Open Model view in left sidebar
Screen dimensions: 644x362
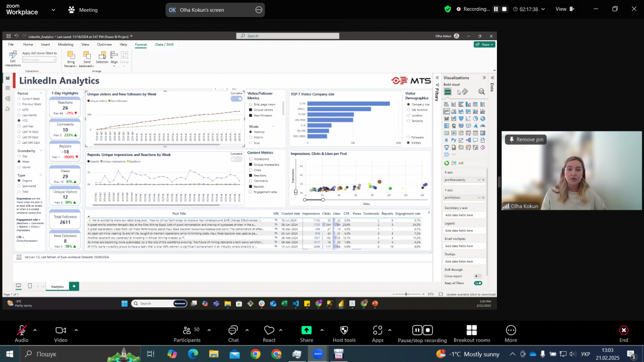pyautogui.click(x=8, y=98)
